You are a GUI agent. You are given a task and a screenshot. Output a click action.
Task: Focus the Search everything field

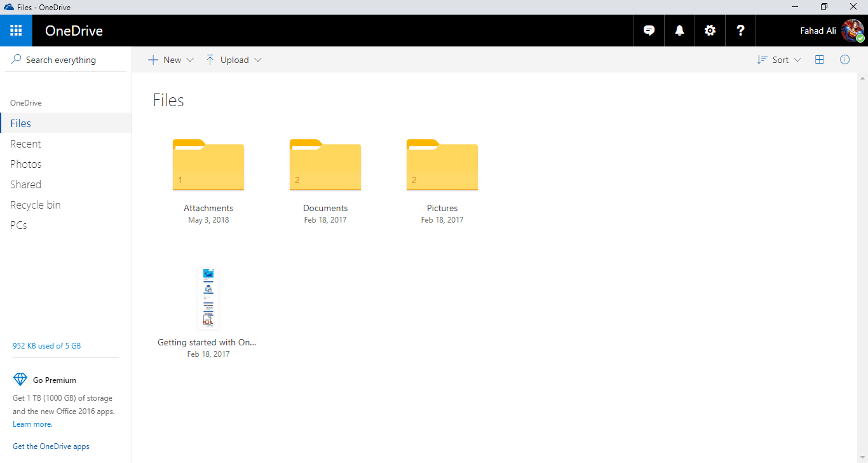click(x=66, y=60)
